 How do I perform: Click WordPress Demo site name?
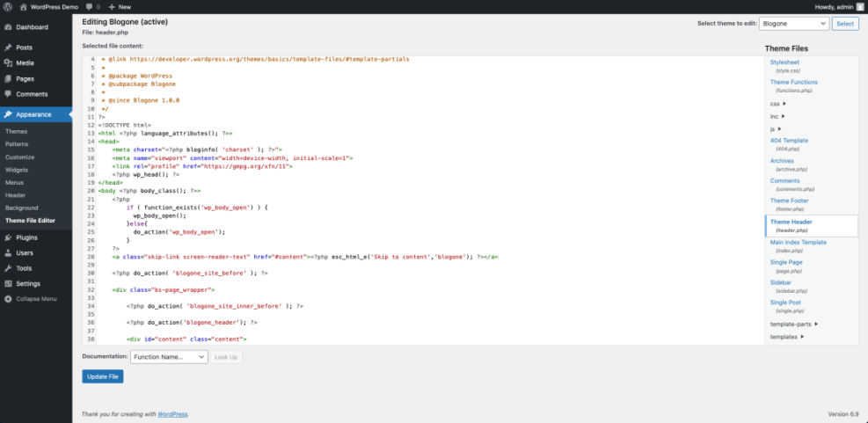pyautogui.click(x=55, y=7)
